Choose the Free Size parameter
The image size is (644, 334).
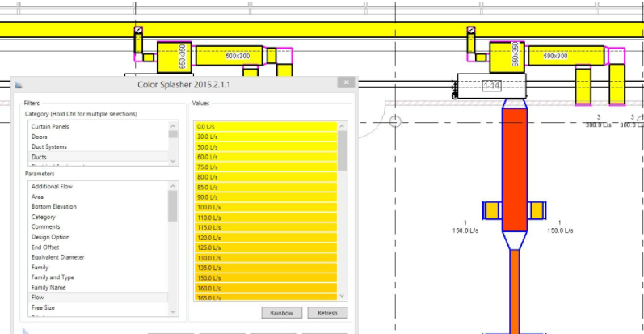click(98, 307)
